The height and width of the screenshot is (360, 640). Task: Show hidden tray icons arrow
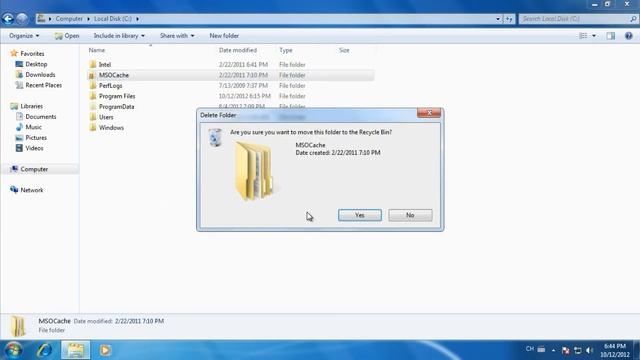point(553,350)
